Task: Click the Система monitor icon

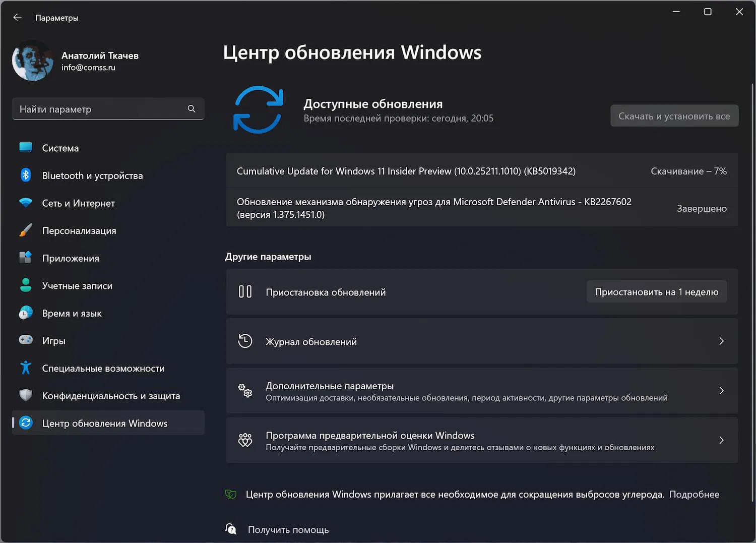Action: point(26,148)
